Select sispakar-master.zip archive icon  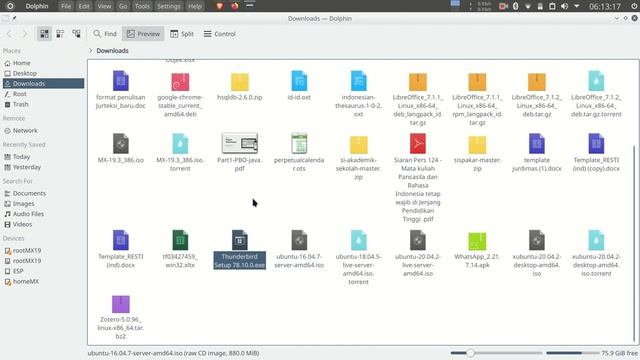click(477, 144)
